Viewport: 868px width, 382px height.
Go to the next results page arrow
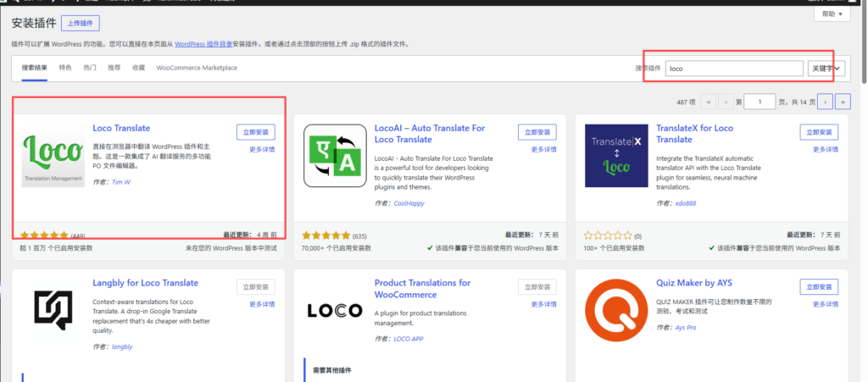[x=826, y=102]
